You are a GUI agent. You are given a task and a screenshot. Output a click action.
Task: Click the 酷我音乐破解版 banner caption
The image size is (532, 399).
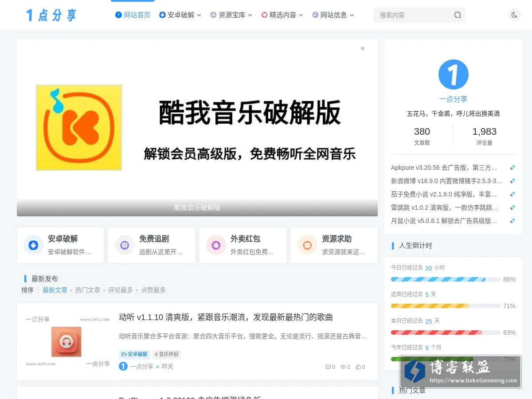pos(197,207)
